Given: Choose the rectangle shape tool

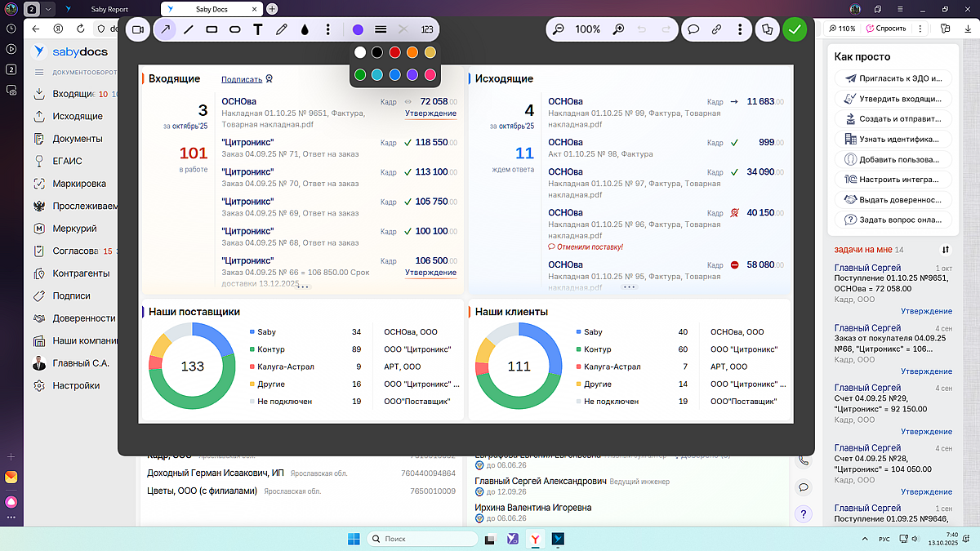Looking at the screenshot, I should coord(212,29).
